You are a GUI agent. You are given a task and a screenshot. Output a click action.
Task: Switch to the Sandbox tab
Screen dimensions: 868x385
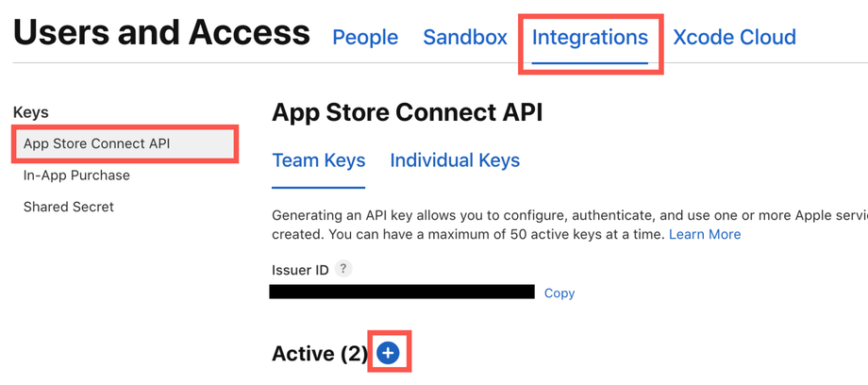click(x=465, y=38)
